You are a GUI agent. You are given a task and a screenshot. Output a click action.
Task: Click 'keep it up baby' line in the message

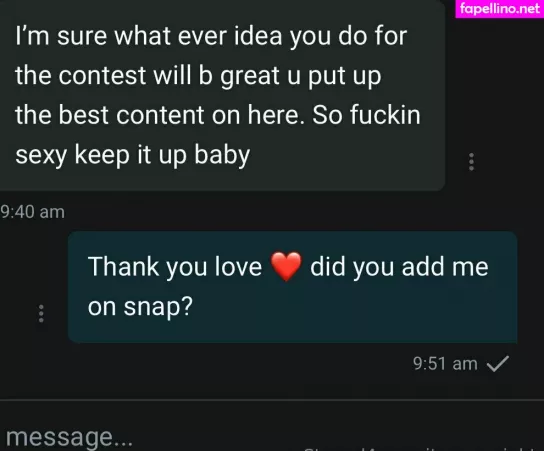click(x=162, y=155)
